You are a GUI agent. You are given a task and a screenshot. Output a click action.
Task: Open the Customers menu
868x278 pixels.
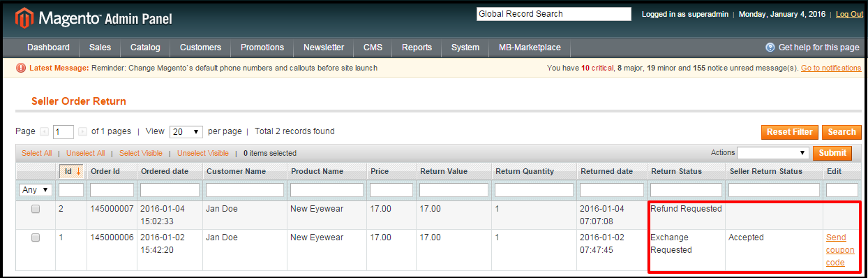coord(200,47)
